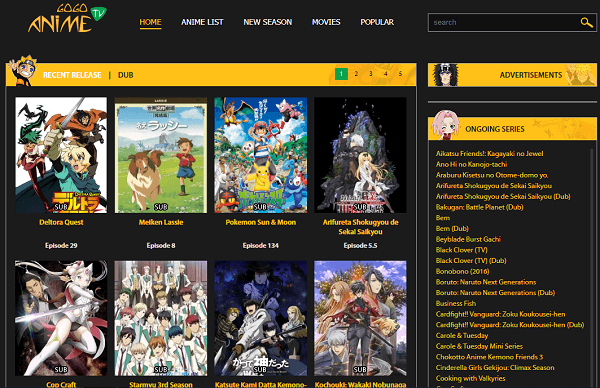Open Cinderella Girls Gekijou: Climax Season

495,368
